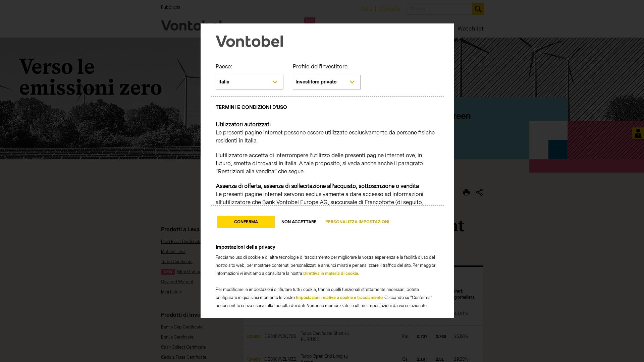Click PERSONALIZZA IMPOSTAZIONI link

[x=357, y=222]
